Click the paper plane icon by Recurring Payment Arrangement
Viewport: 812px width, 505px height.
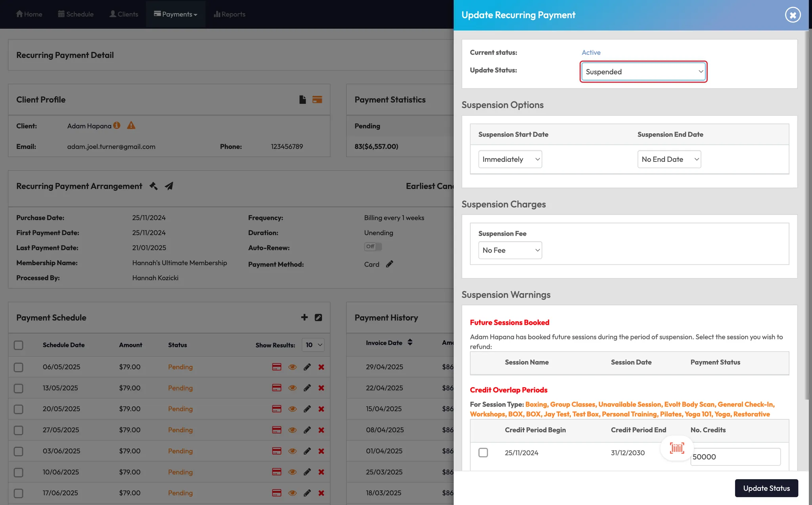tap(169, 186)
